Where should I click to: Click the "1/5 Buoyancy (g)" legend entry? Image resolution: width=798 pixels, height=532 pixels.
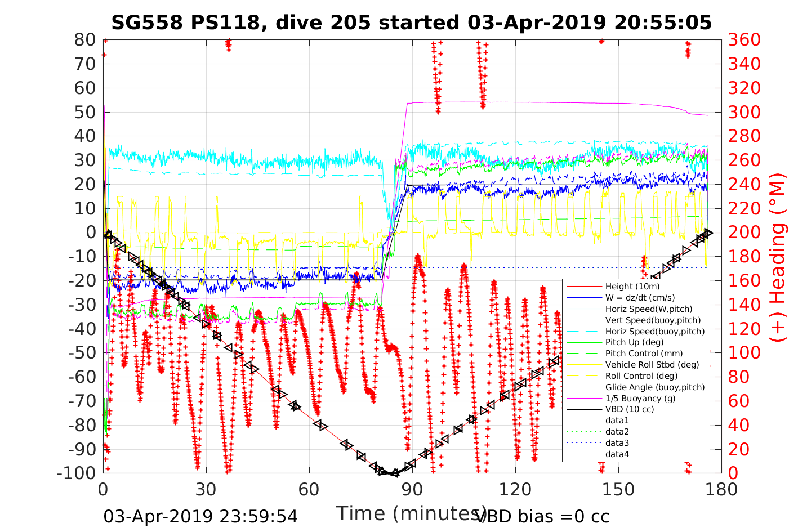[640, 399]
